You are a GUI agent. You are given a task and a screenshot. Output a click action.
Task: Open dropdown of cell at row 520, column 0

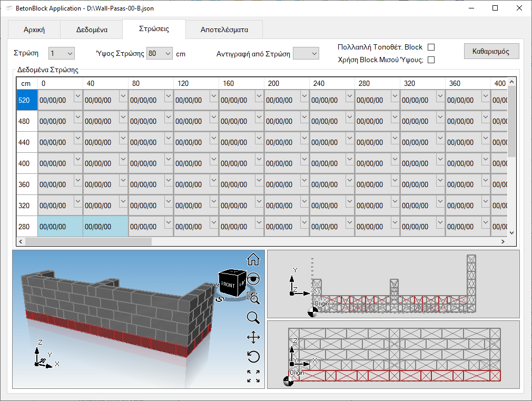[x=78, y=95]
